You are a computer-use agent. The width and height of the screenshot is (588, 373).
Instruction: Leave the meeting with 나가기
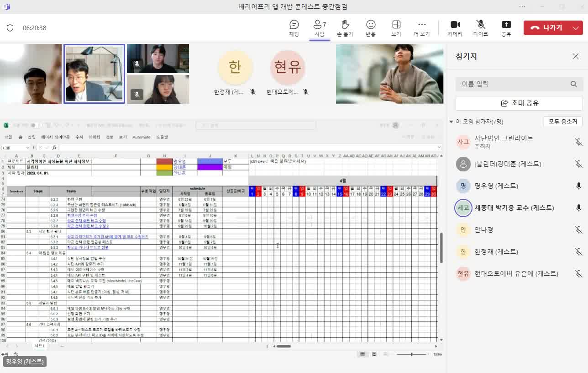click(x=546, y=28)
